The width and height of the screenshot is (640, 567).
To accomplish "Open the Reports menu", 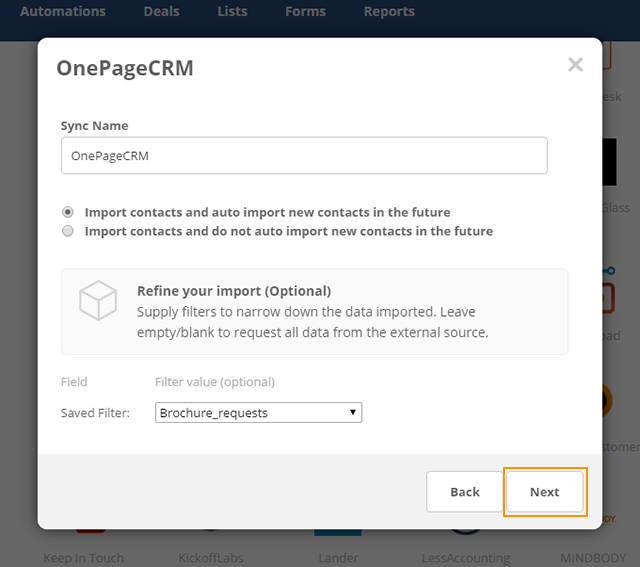I will click(389, 11).
